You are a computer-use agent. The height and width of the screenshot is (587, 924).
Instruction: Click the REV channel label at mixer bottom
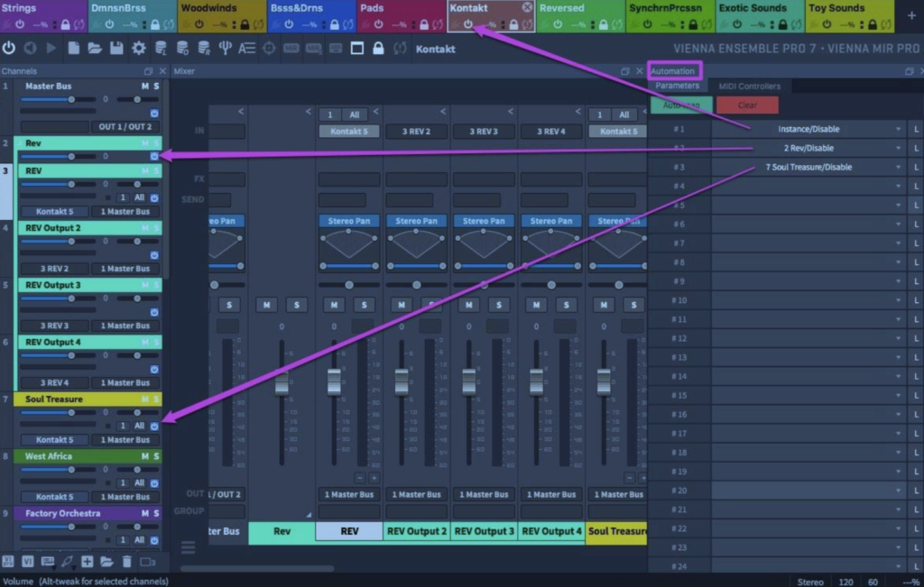tap(349, 531)
